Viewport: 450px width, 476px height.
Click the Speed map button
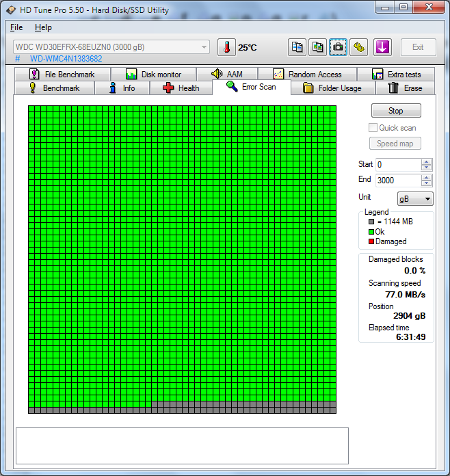click(x=395, y=144)
